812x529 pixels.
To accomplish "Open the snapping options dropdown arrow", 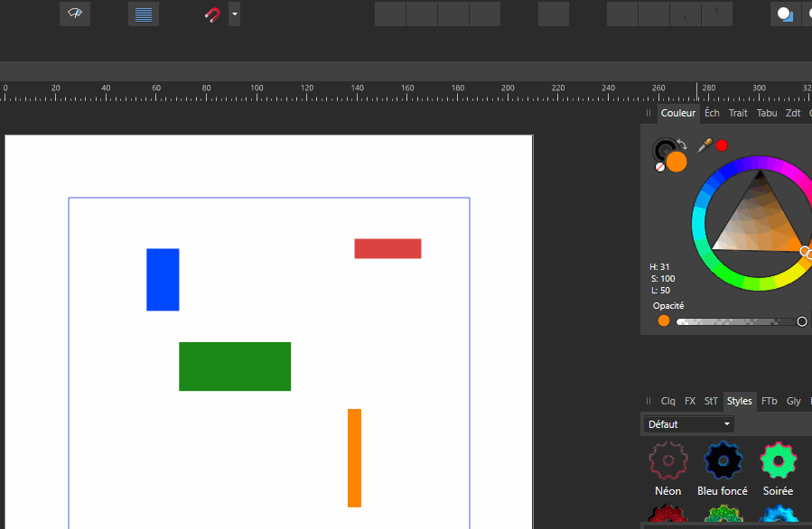I will click(x=235, y=14).
